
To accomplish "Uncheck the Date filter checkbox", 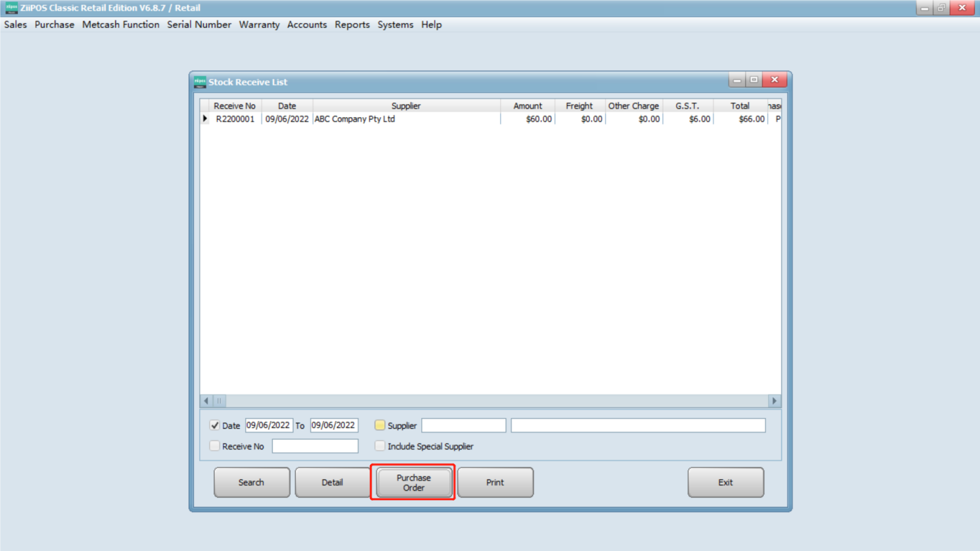I will click(x=214, y=425).
